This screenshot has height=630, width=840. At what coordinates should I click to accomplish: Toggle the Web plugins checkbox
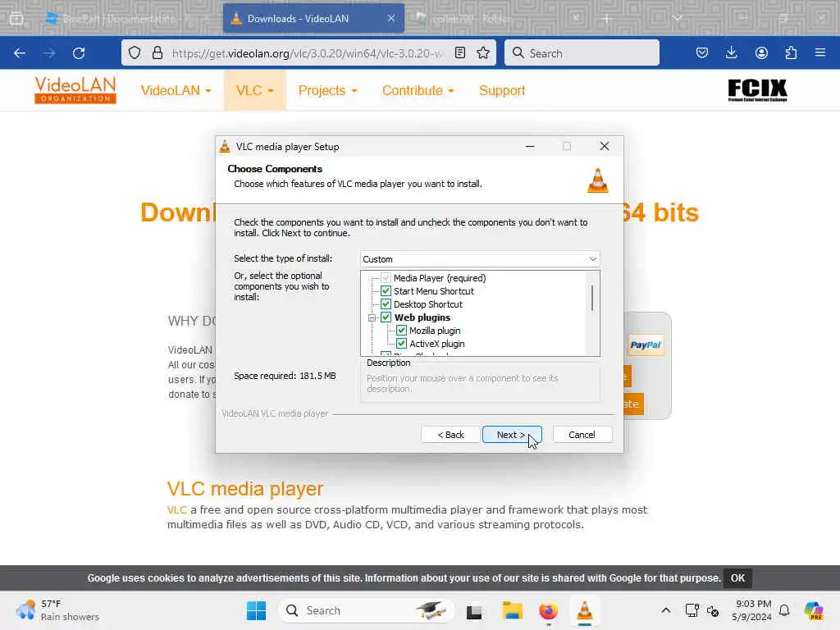(x=386, y=317)
